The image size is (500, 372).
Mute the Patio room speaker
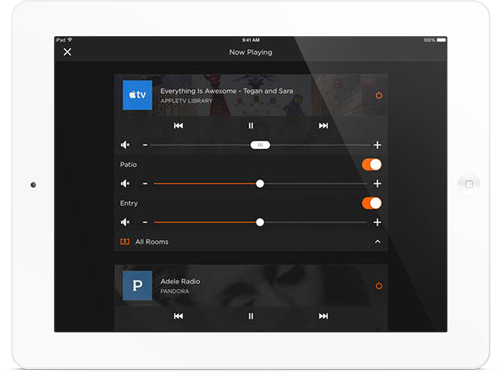point(125,184)
